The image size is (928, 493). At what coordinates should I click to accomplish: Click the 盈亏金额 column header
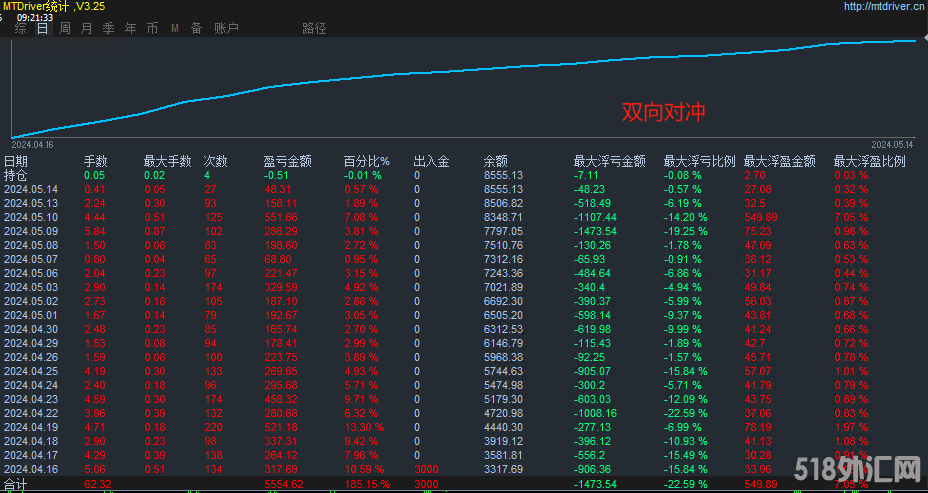tap(288, 161)
